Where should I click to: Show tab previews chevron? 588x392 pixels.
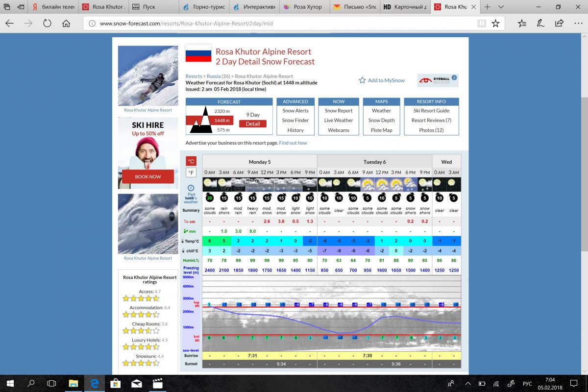501,7
